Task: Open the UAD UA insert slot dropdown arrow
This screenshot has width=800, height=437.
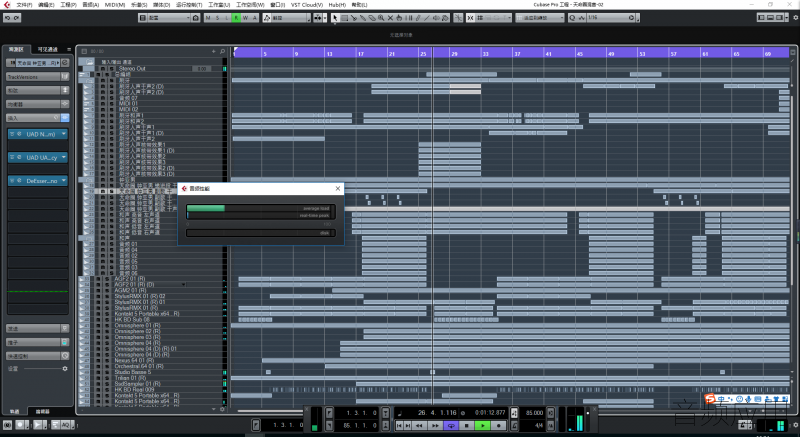Action: (x=64, y=158)
